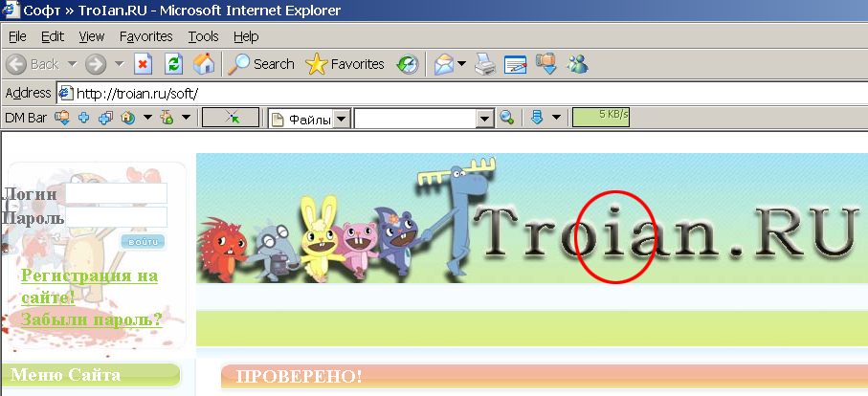Open the Файлы dropdown arrow
This screenshot has width=868, height=396.
343,119
